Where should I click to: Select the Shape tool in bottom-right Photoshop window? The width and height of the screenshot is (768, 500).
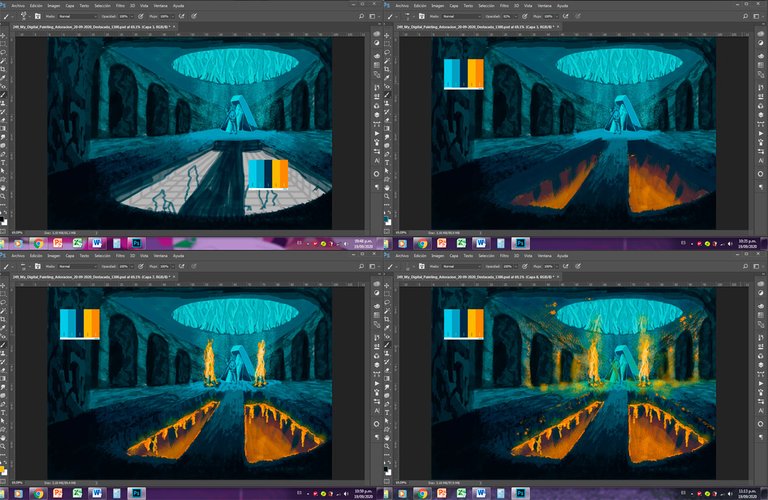click(x=389, y=429)
